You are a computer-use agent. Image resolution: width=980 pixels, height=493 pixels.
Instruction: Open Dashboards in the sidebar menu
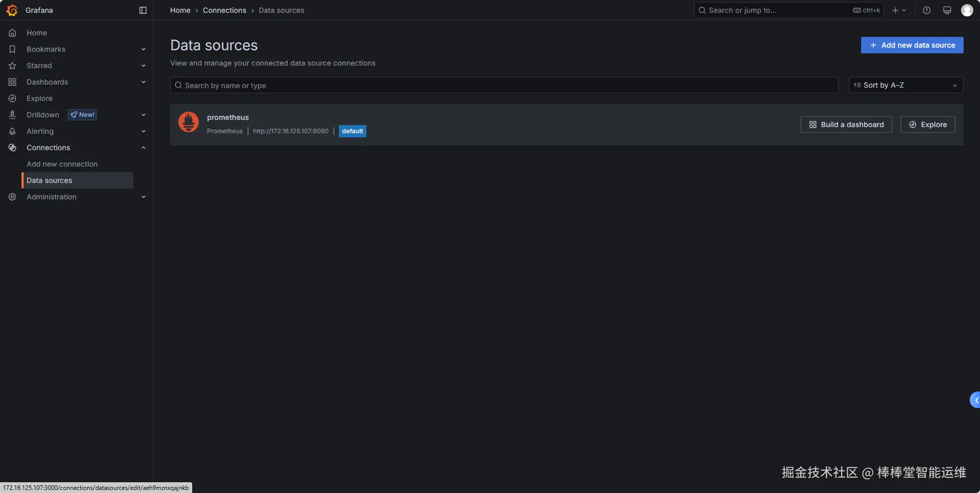tap(47, 82)
